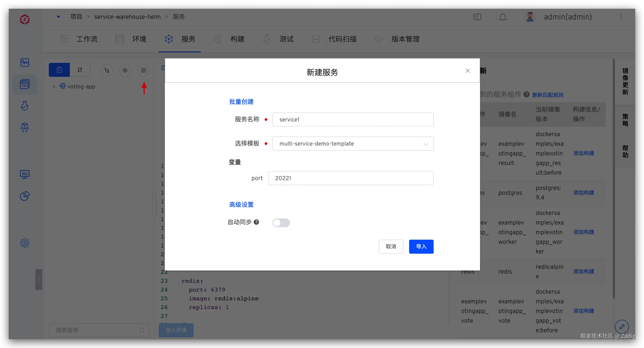Toggle the 自动同步 switch

click(281, 223)
